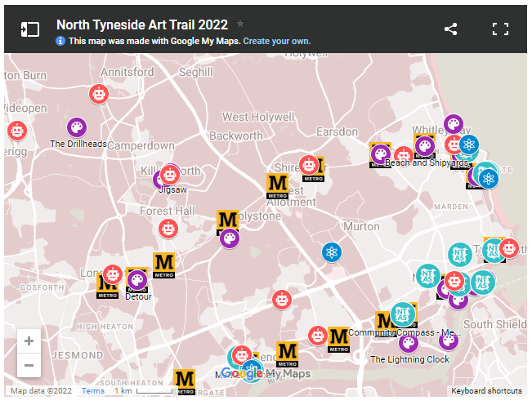The width and height of the screenshot is (532, 405).
Task: Click red robot marker near Annitsford
Action: [x=99, y=94]
